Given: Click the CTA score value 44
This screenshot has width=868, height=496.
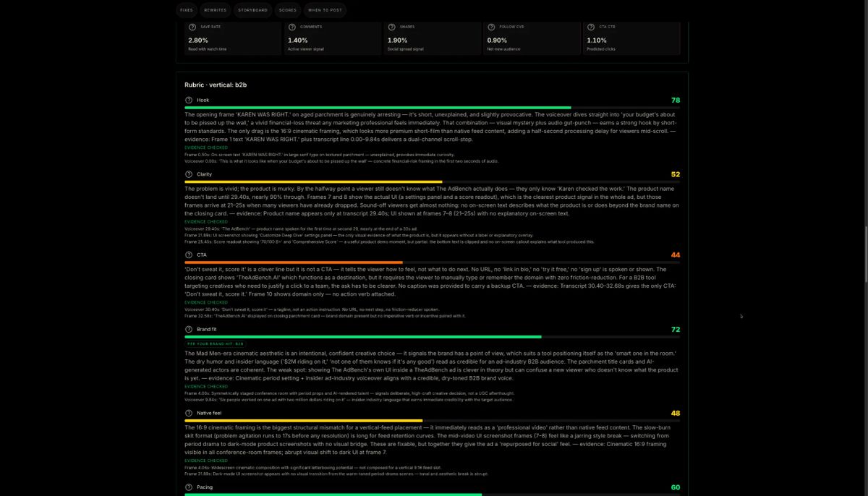Looking at the screenshot, I should coord(676,255).
